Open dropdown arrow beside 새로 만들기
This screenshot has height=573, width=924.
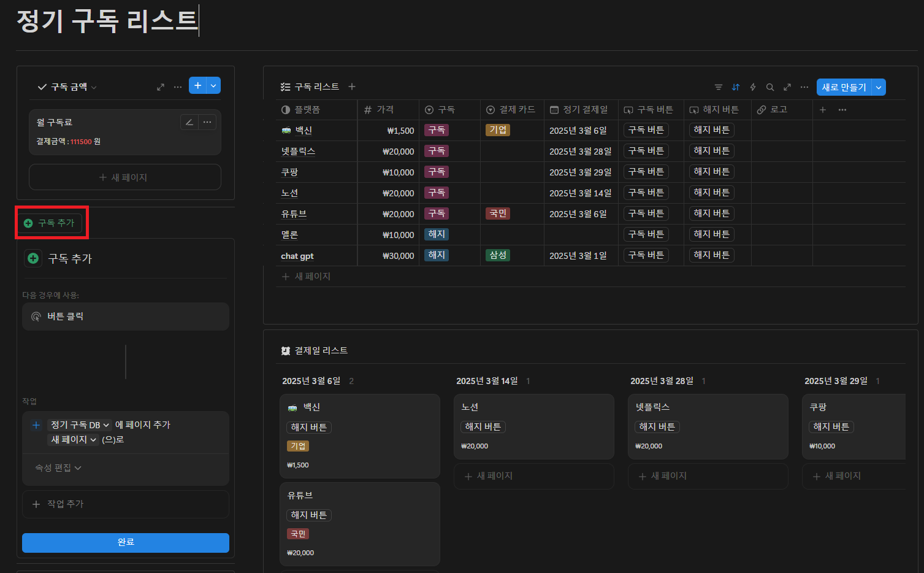(x=879, y=87)
